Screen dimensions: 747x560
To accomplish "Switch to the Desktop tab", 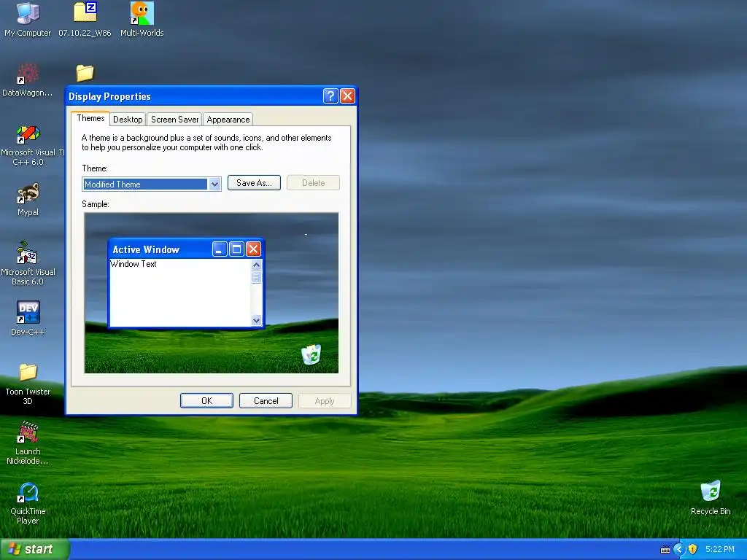I will coord(128,120).
